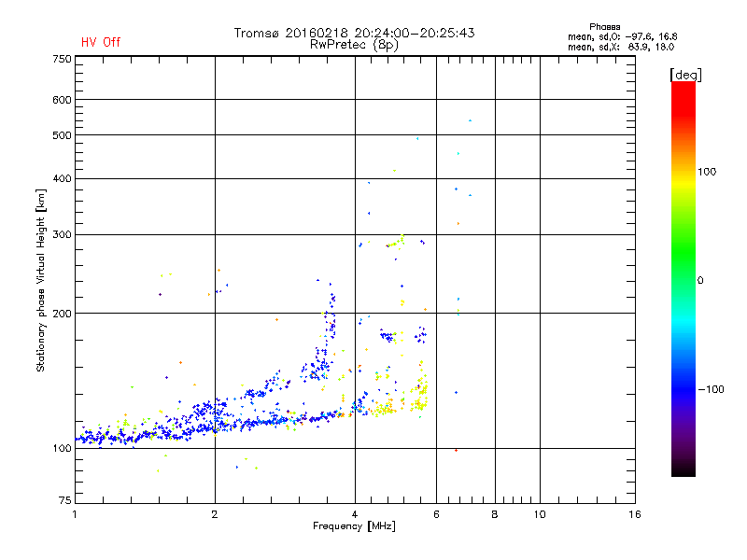
Task: Click y-axis tick label '300'
Action: [x=62, y=234]
